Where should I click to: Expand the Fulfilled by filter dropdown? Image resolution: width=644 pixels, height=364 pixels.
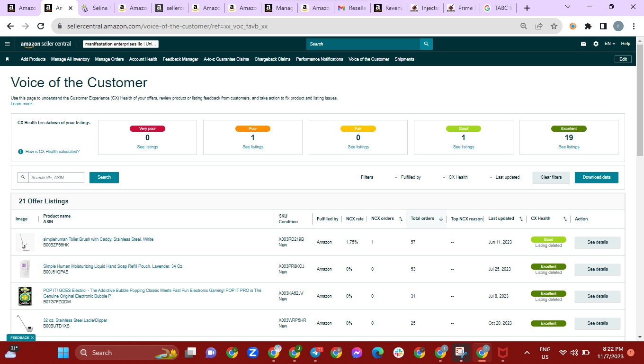point(408,177)
